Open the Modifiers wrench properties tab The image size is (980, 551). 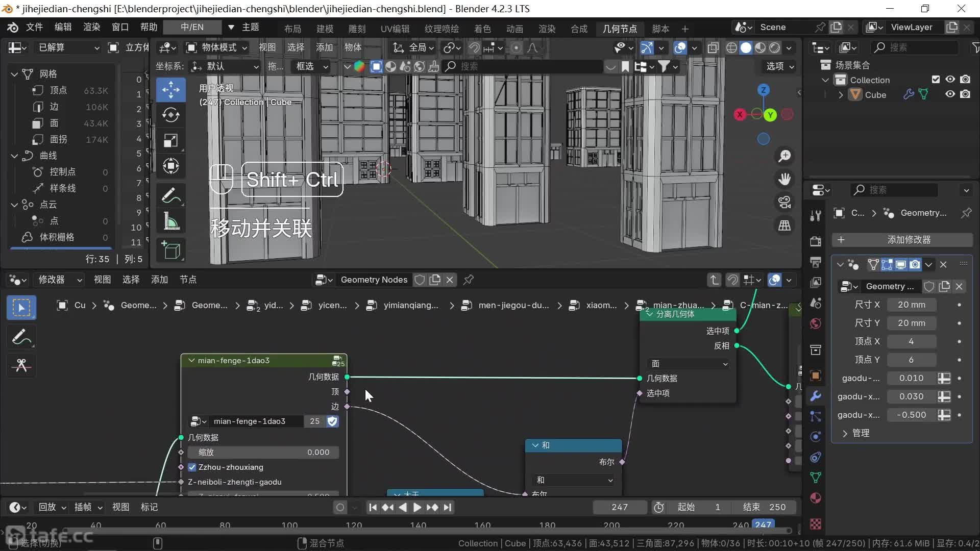click(x=816, y=396)
